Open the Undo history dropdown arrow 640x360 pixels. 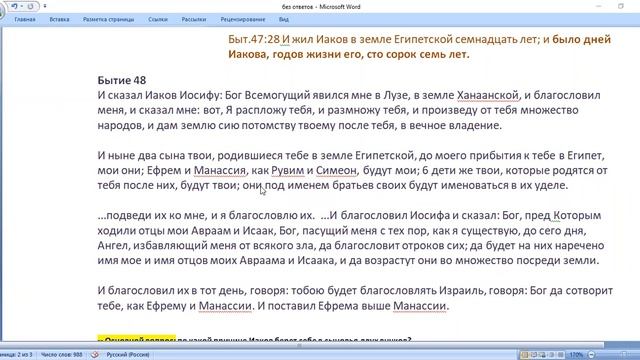tap(21, 6)
